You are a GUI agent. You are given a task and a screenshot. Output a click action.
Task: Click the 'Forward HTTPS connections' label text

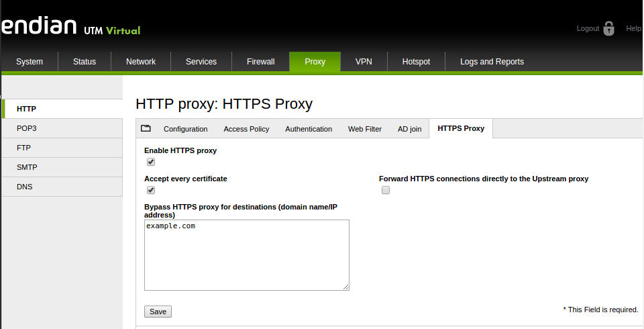coord(484,179)
